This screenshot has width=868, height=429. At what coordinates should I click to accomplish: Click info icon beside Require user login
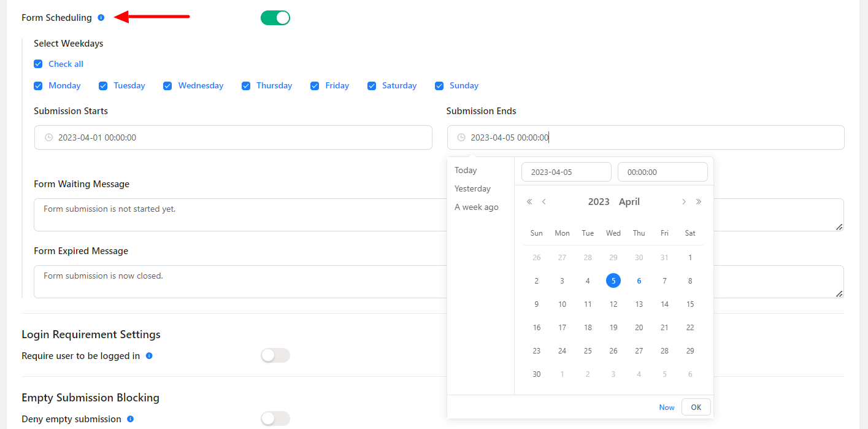(x=149, y=356)
